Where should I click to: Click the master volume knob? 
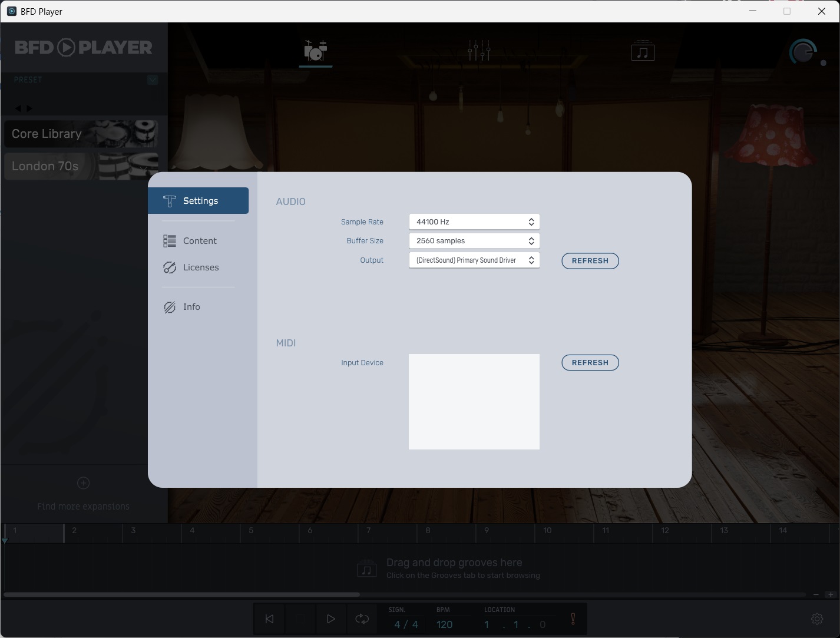802,52
